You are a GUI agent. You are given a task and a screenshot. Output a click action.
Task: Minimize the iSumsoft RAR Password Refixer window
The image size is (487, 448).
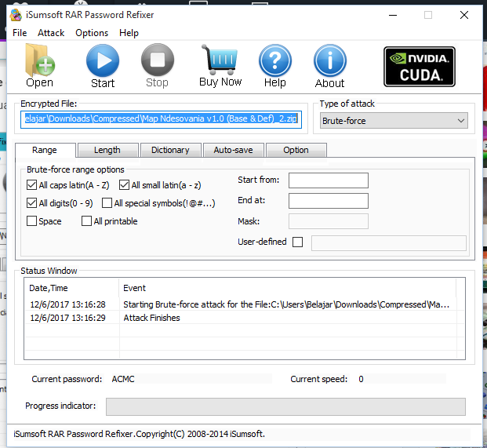click(x=393, y=15)
